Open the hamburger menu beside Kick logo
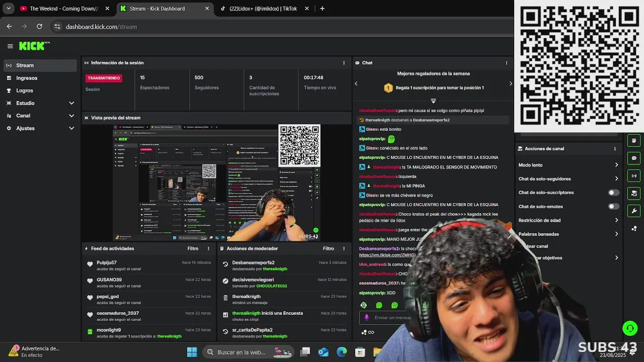Image resolution: width=644 pixels, height=362 pixels. (x=10, y=46)
